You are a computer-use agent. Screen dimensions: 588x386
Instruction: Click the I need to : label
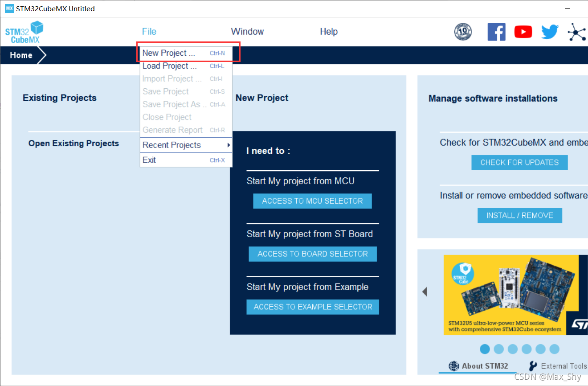(268, 151)
